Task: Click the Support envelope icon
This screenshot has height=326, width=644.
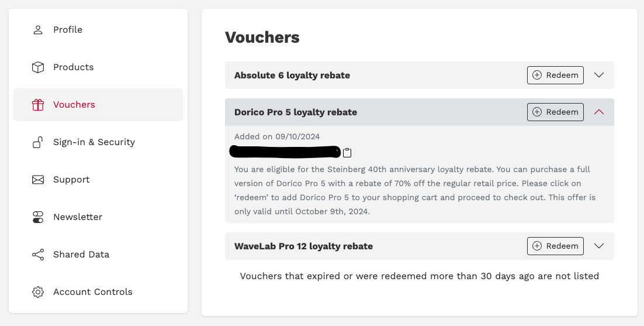Action: pos(38,180)
